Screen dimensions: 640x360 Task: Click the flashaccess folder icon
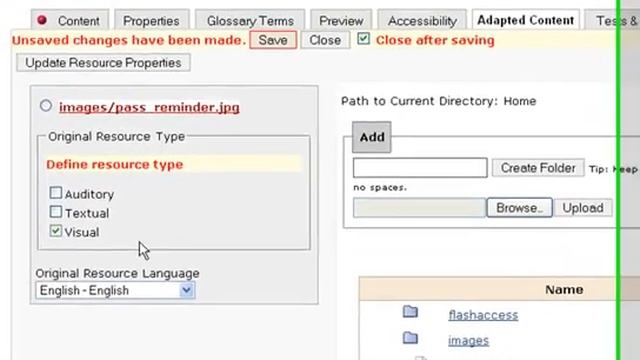410,312
